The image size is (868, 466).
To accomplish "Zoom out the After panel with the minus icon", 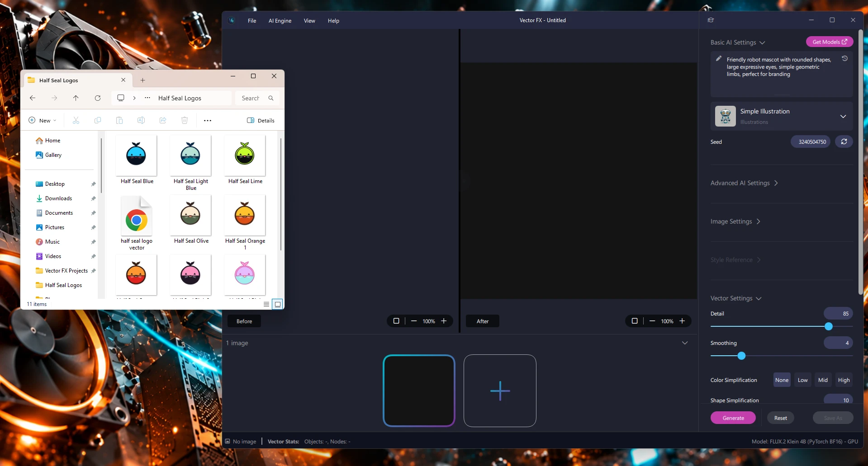I will 652,321.
